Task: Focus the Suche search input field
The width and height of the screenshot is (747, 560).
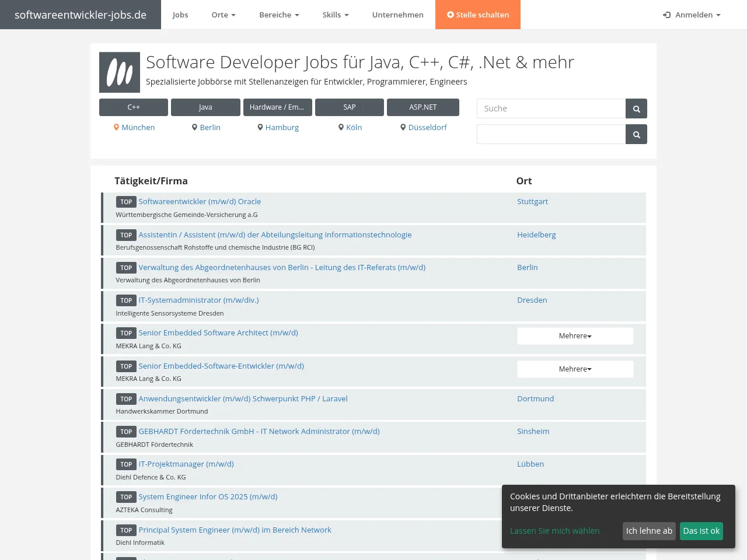Action: point(551,108)
